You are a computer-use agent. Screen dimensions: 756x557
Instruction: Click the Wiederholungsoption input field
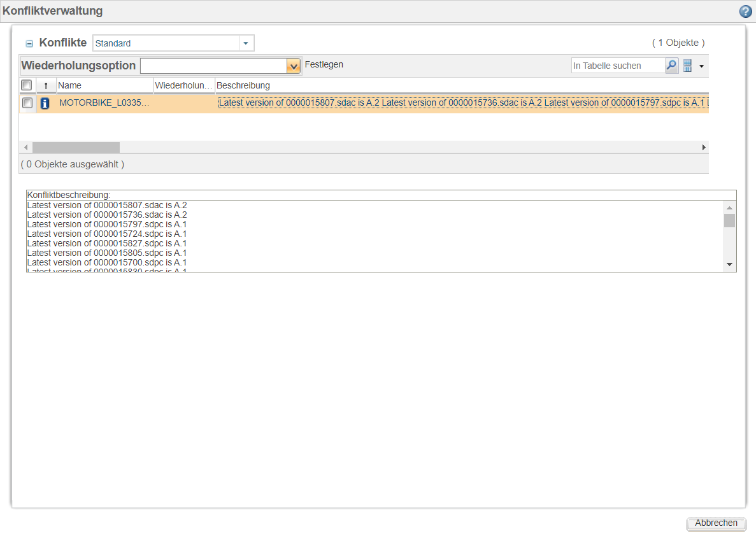pos(213,66)
